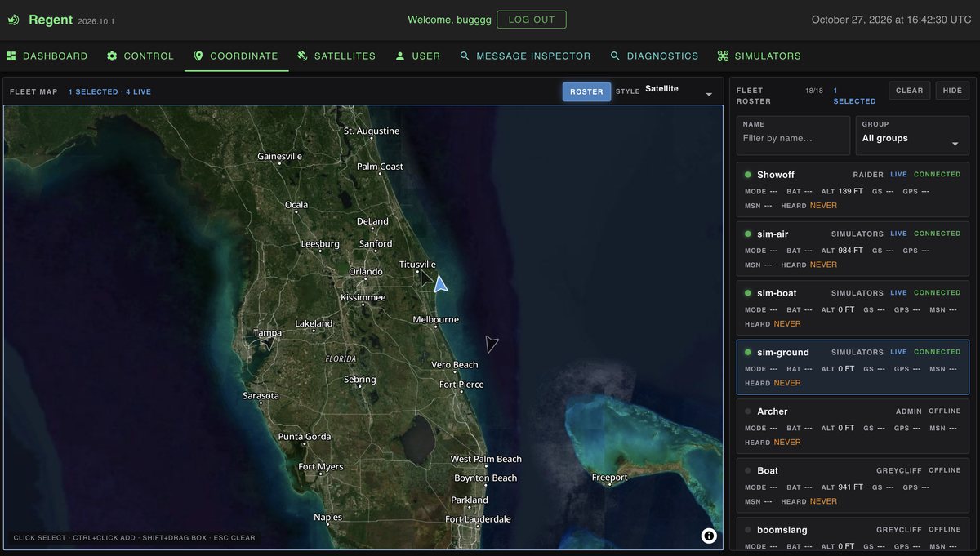This screenshot has height=556, width=980.
Task: Select the Archer roster card
Action: click(x=853, y=426)
